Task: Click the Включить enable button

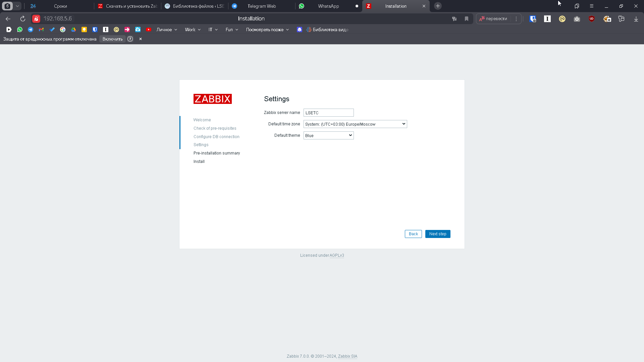Action: pos(112,39)
